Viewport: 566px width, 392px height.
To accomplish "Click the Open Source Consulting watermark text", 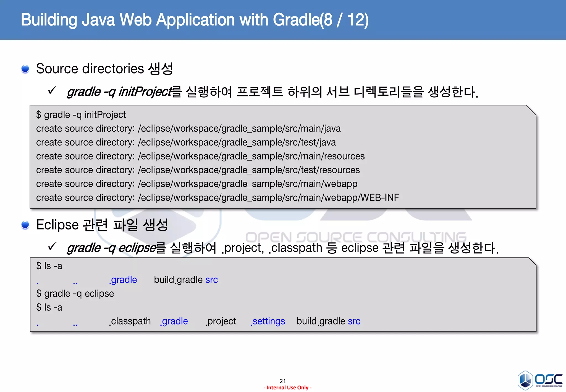I will pos(356,237).
